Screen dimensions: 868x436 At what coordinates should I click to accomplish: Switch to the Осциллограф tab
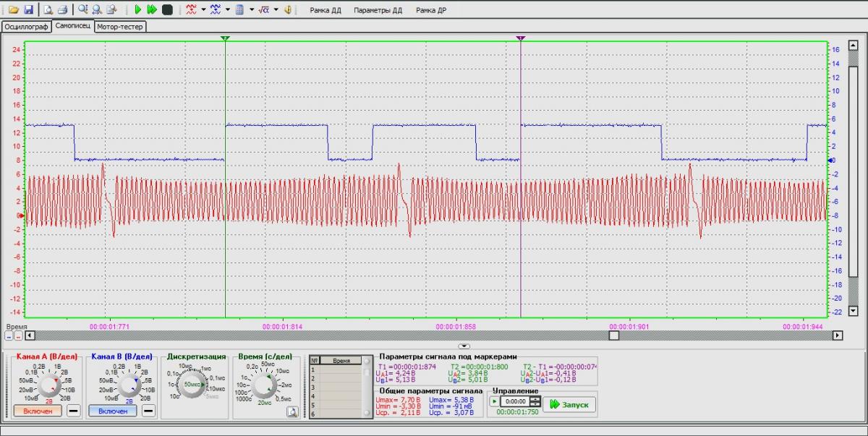pos(26,27)
